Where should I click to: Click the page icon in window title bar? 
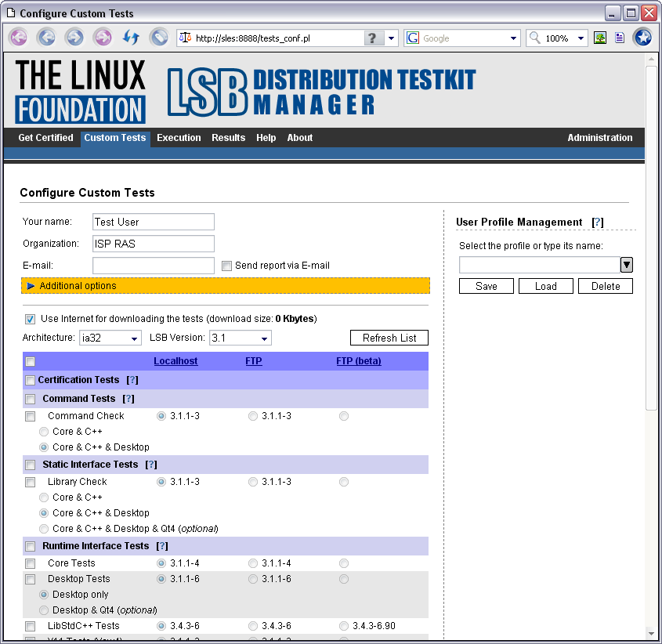[x=10, y=13]
